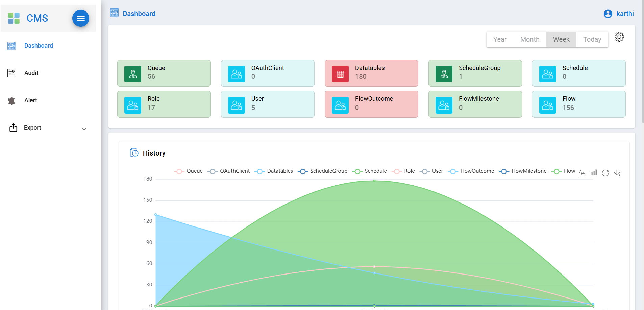
Task: Toggle Datatables series in legend
Action: [x=274, y=171]
